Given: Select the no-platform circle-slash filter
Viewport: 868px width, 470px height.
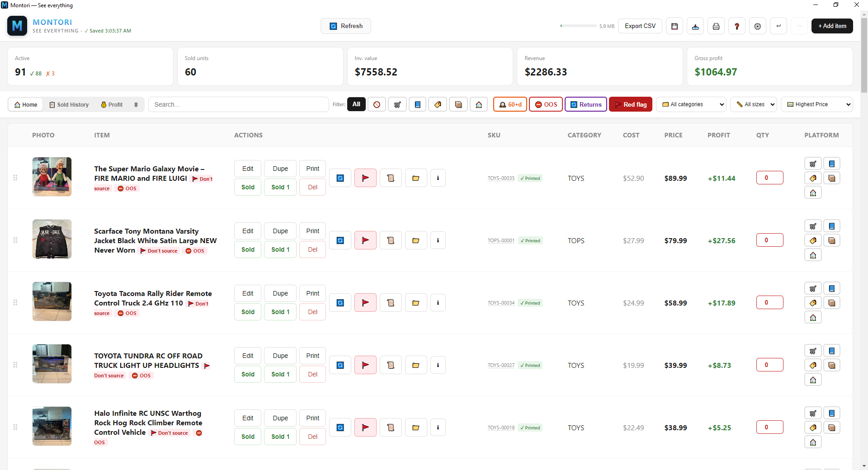Looking at the screenshot, I should [377, 104].
